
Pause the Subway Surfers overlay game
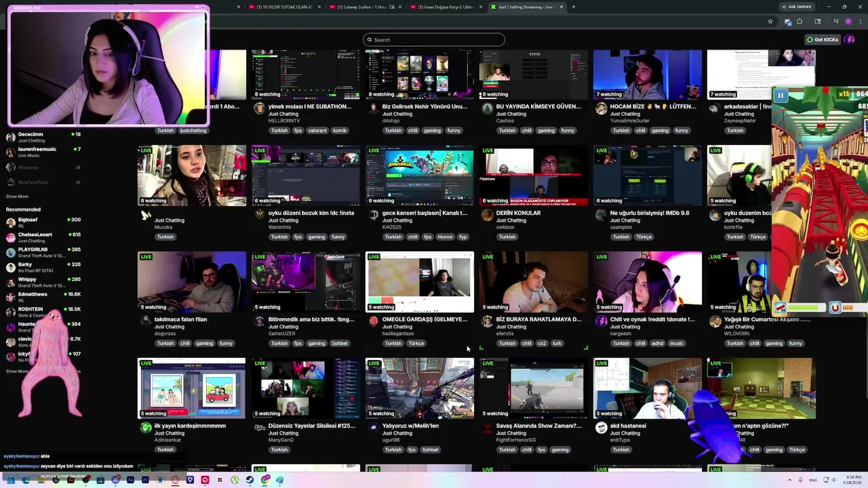click(781, 96)
